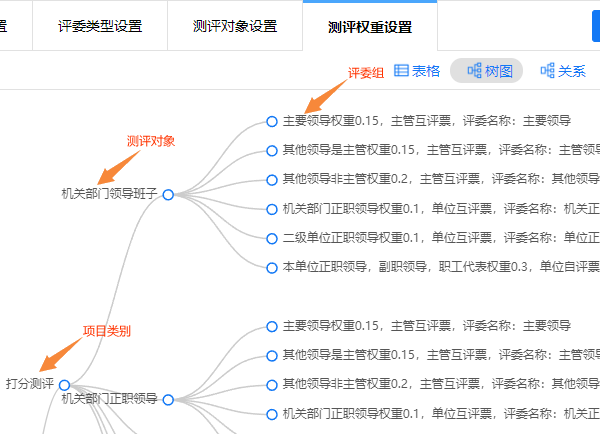This screenshot has height=434, width=600.
Task: Click node circle of first 主要领导权重0.15 row under 领导班子
Action: click(x=272, y=122)
